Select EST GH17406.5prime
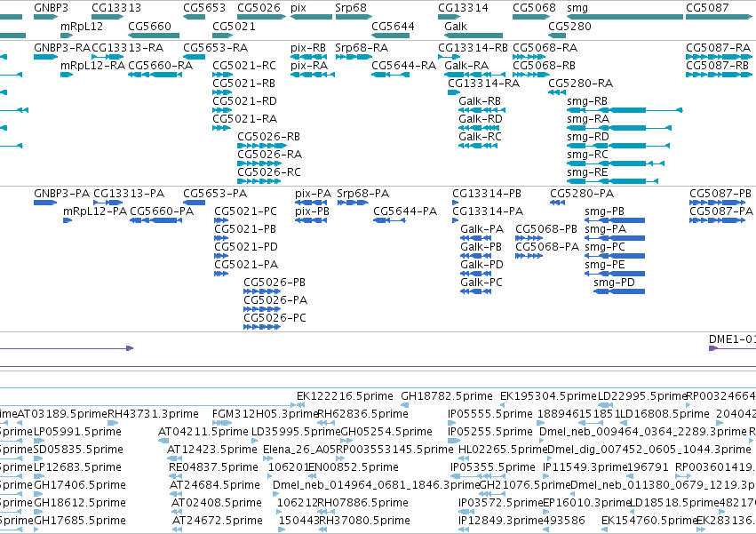The height and width of the screenshot is (534, 756). coord(80,485)
